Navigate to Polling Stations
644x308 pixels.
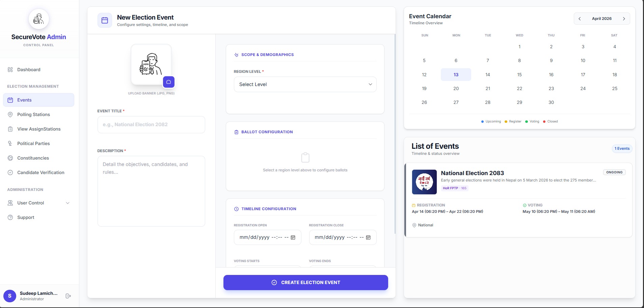(x=33, y=115)
